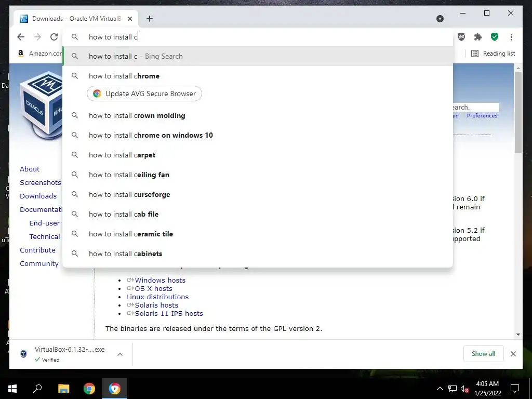
Task: Close the VirtualBox Downloads tab
Action: click(129, 19)
